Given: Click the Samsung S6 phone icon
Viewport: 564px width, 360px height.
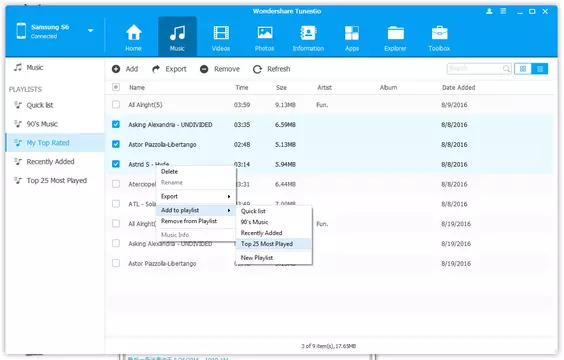Looking at the screenshot, I should coord(21,31).
